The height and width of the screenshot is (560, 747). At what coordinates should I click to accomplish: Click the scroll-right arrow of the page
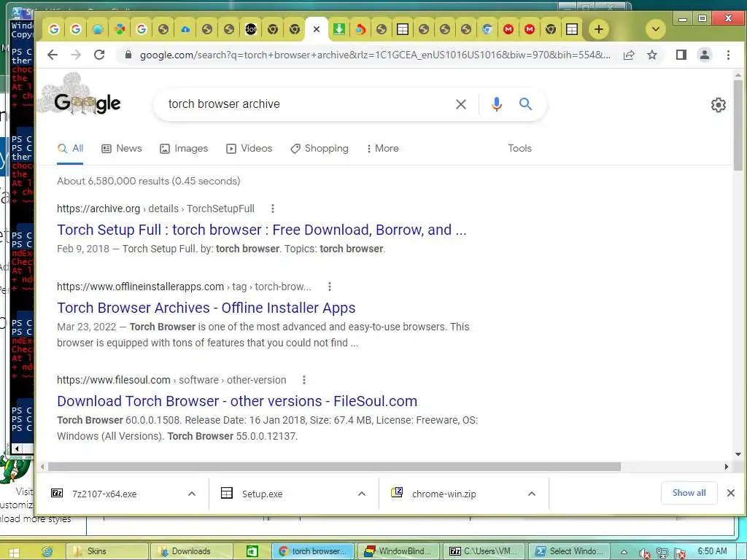pos(727,467)
